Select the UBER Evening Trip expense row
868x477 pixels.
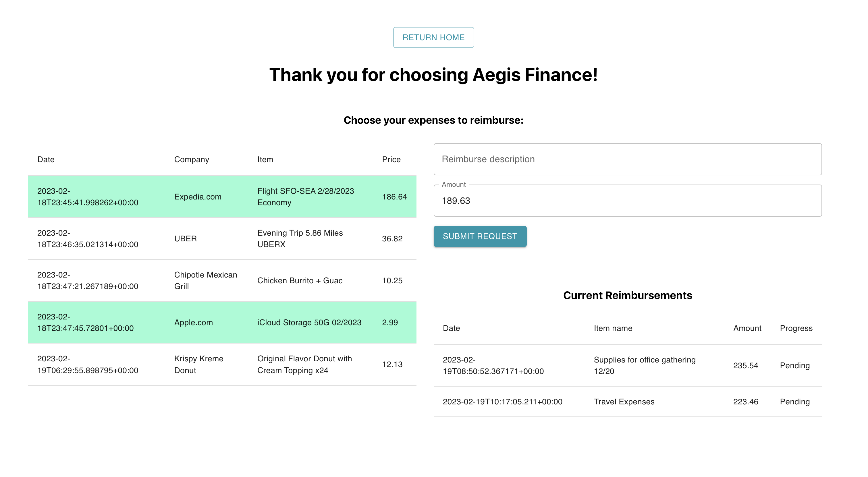click(x=222, y=238)
